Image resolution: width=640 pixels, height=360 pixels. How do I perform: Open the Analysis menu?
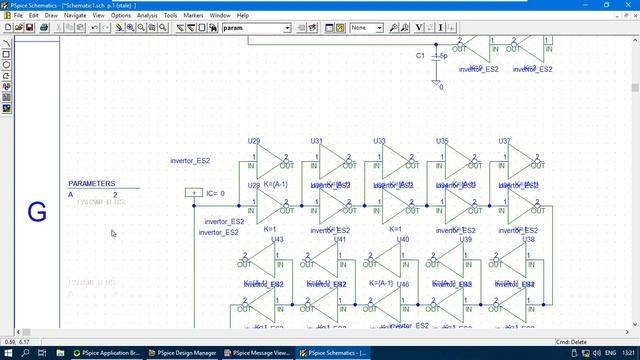[147, 16]
